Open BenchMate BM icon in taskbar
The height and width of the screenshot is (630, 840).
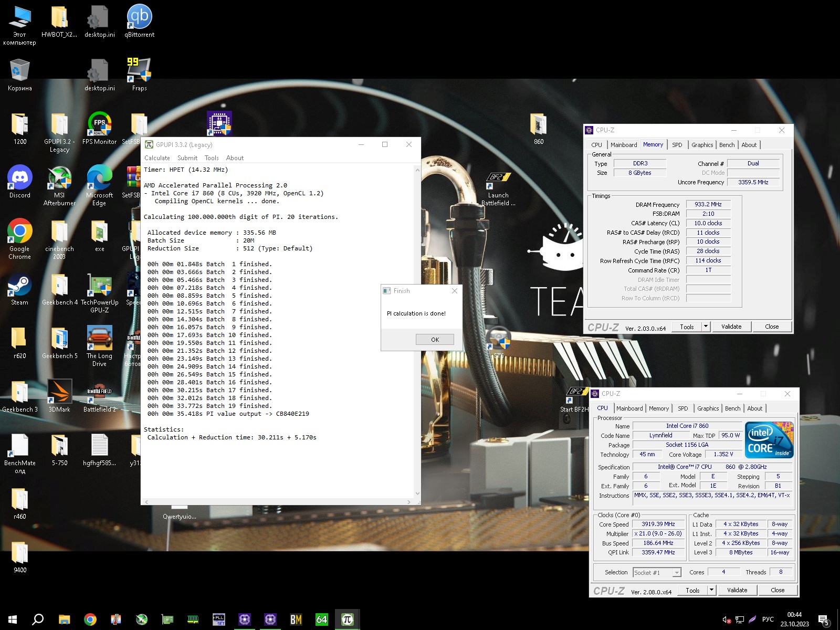click(x=296, y=619)
